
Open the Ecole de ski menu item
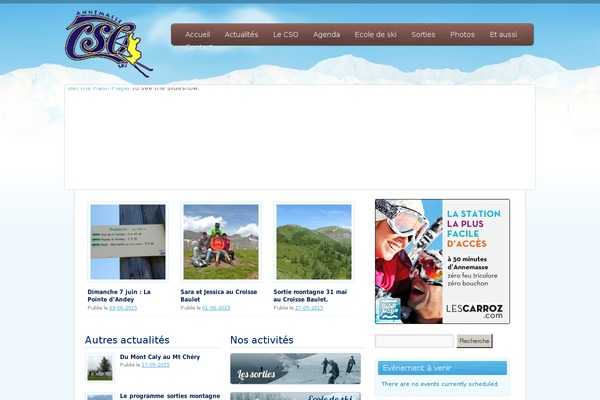(x=375, y=34)
